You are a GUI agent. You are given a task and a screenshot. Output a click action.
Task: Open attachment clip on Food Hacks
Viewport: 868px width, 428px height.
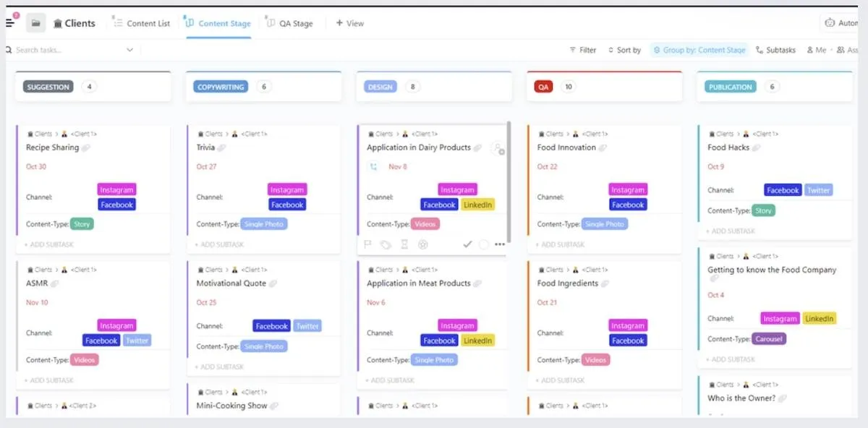point(757,147)
